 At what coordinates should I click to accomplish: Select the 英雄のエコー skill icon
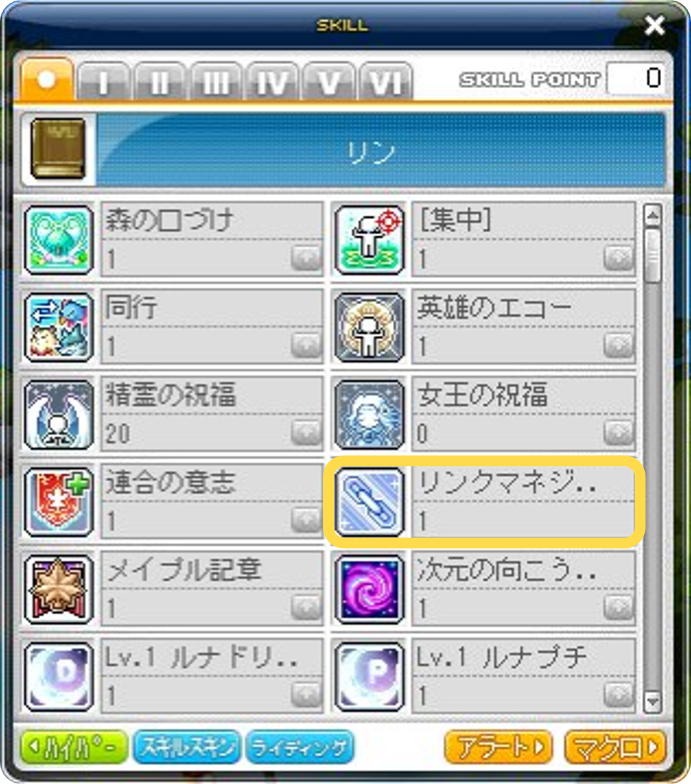pyautogui.click(x=369, y=327)
